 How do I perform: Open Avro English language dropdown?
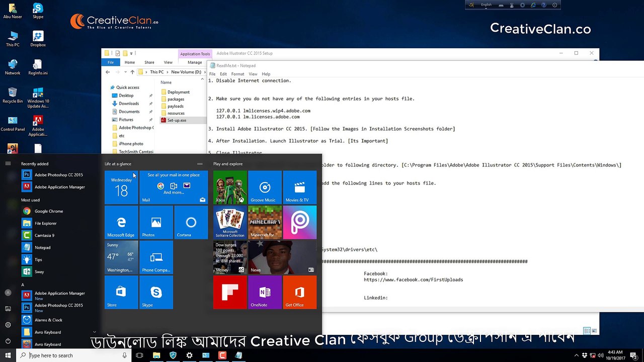(x=486, y=5)
